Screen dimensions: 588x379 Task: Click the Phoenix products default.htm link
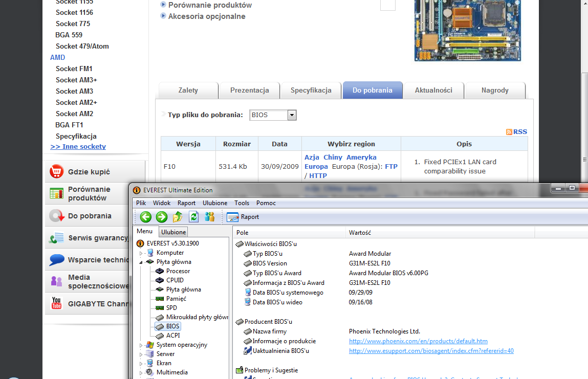coord(418,341)
